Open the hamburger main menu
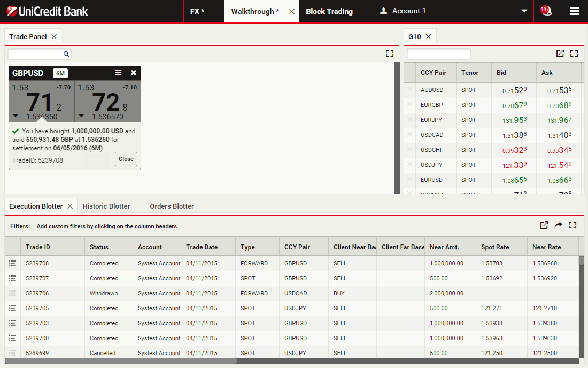This screenshot has width=588, height=368. point(575,11)
